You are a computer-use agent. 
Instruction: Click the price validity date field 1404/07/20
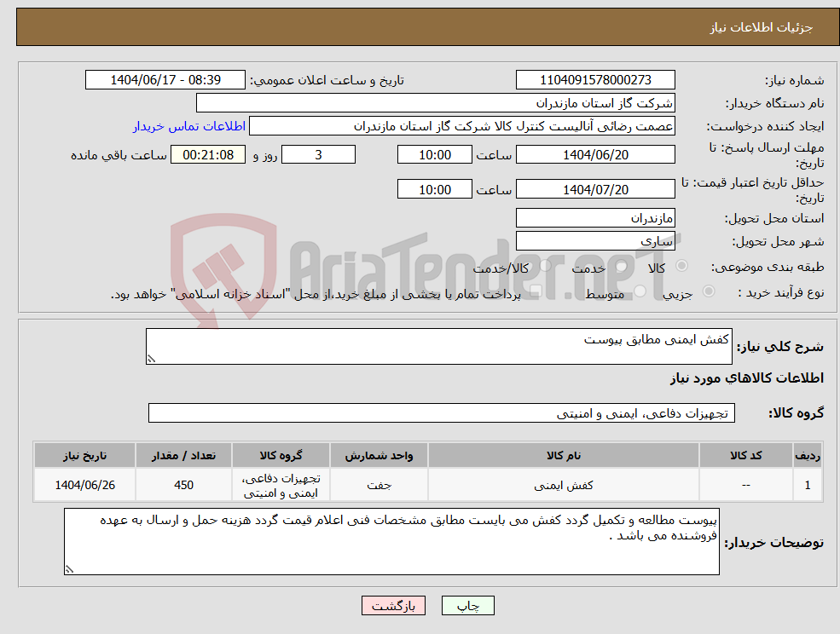[x=594, y=188]
